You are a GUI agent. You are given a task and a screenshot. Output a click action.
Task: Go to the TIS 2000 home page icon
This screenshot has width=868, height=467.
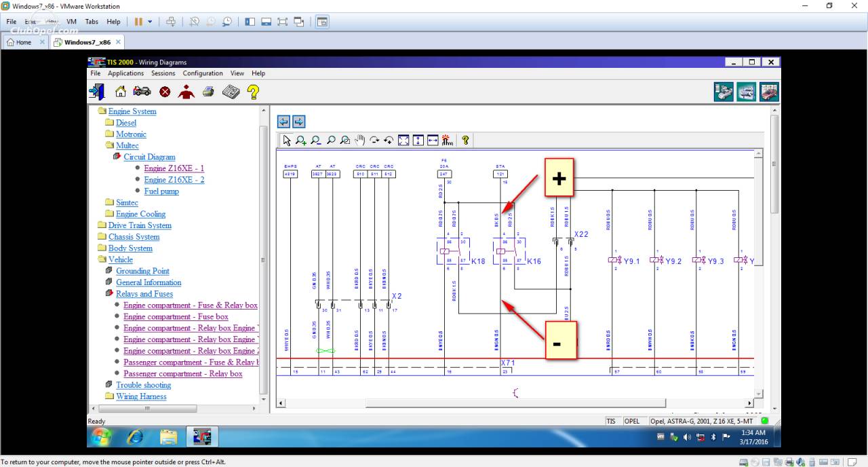click(120, 92)
